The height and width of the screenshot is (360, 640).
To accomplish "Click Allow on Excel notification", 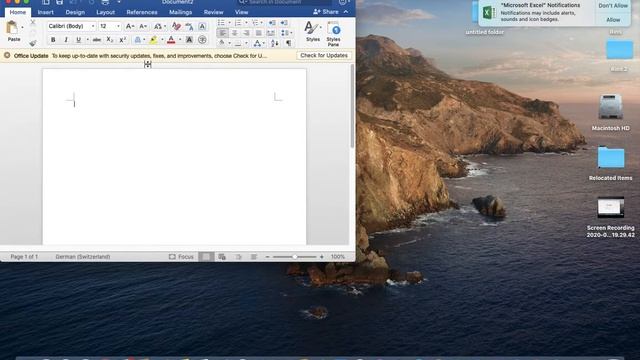I will coord(613,20).
